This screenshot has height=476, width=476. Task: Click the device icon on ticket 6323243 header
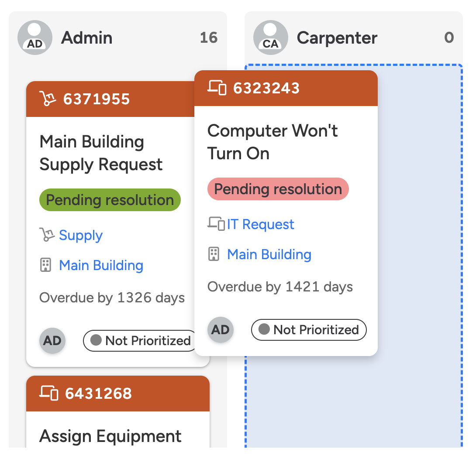[217, 88]
